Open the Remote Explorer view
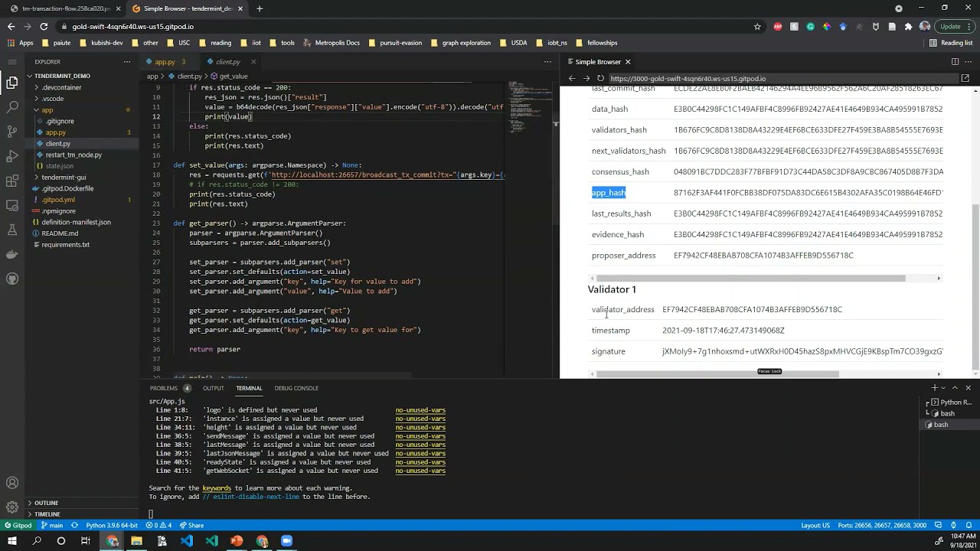 coord(12,205)
